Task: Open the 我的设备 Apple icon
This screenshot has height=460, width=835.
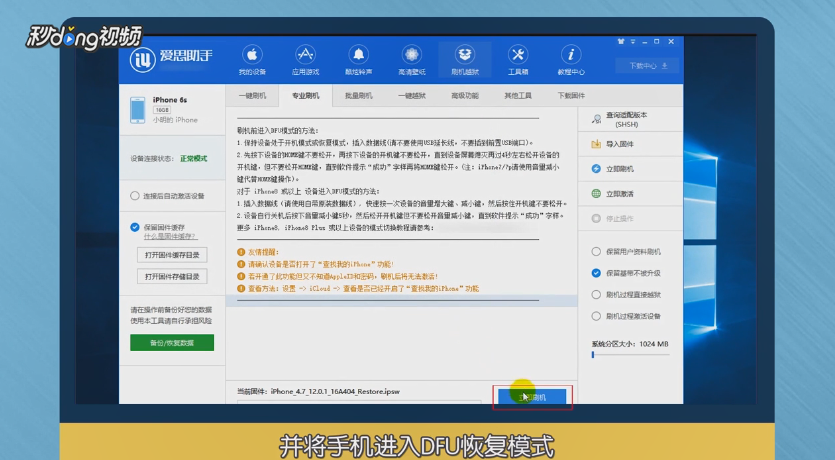Action: [252, 54]
